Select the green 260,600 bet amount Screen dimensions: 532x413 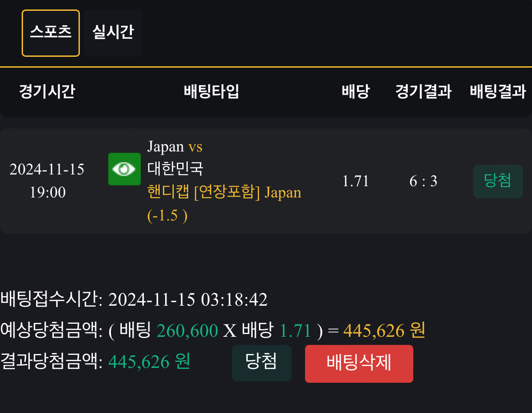click(187, 331)
